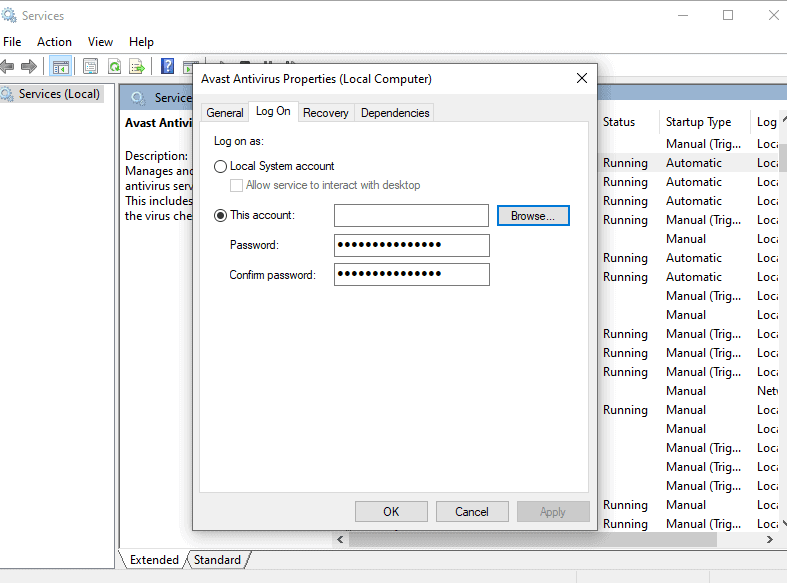Click the 'Net' log-on cell in services list

[767, 391]
